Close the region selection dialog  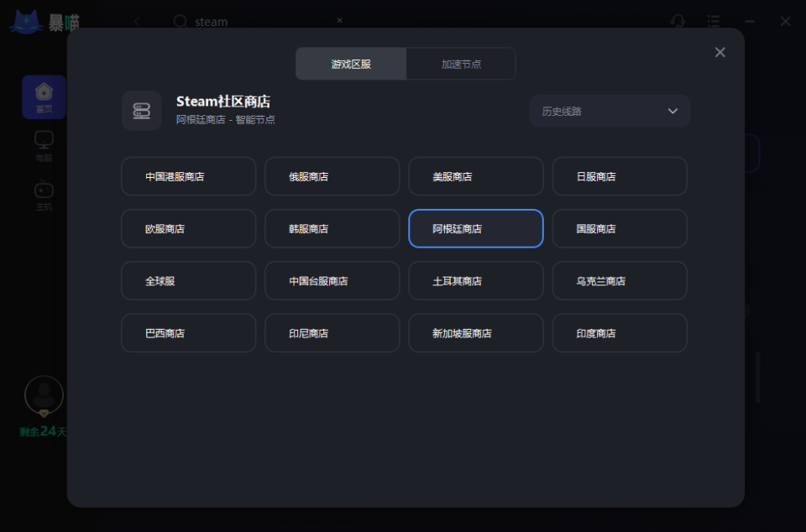[x=720, y=52]
